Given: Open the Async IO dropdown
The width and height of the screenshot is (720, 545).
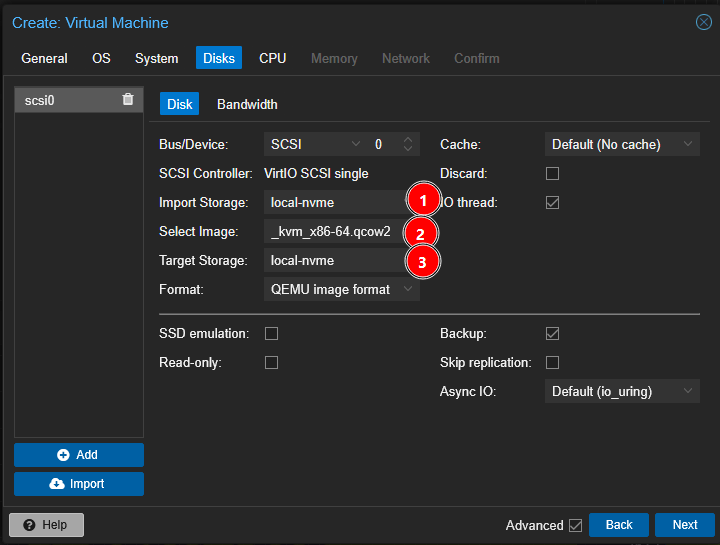Looking at the screenshot, I should click(621, 392).
